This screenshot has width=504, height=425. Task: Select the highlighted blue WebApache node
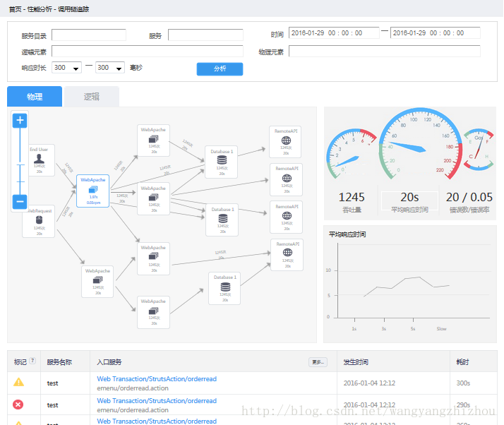coord(93,191)
